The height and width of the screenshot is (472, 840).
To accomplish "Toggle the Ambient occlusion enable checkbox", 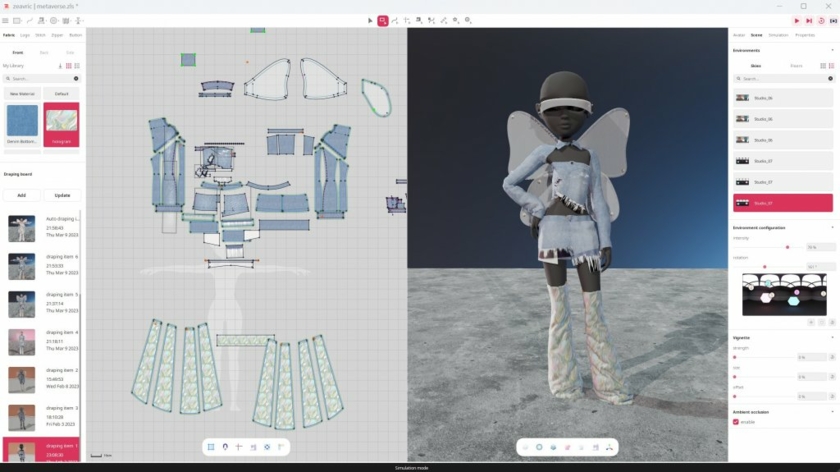I will (x=736, y=422).
